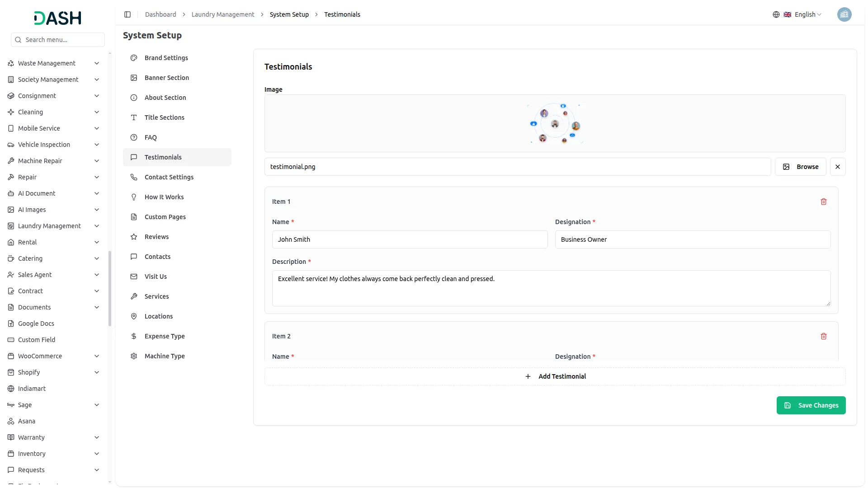Select the Brand Settings palette icon

133,57
